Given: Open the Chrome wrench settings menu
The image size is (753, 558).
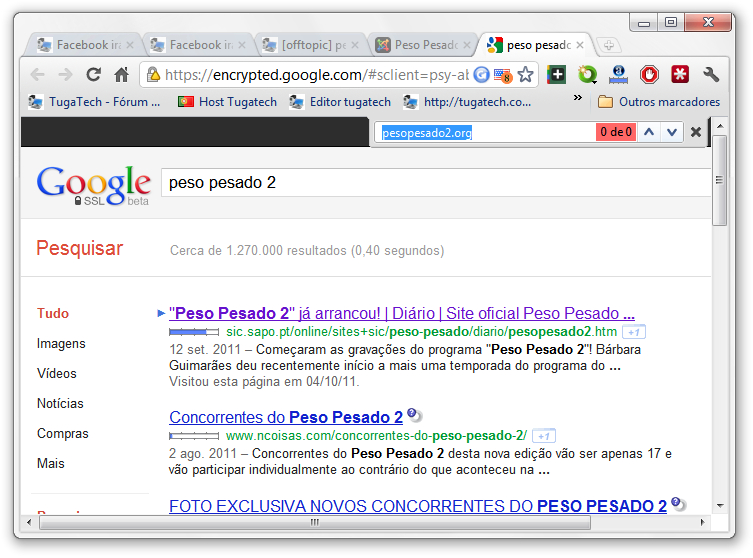Looking at the screenshot, I should (711, 74).
